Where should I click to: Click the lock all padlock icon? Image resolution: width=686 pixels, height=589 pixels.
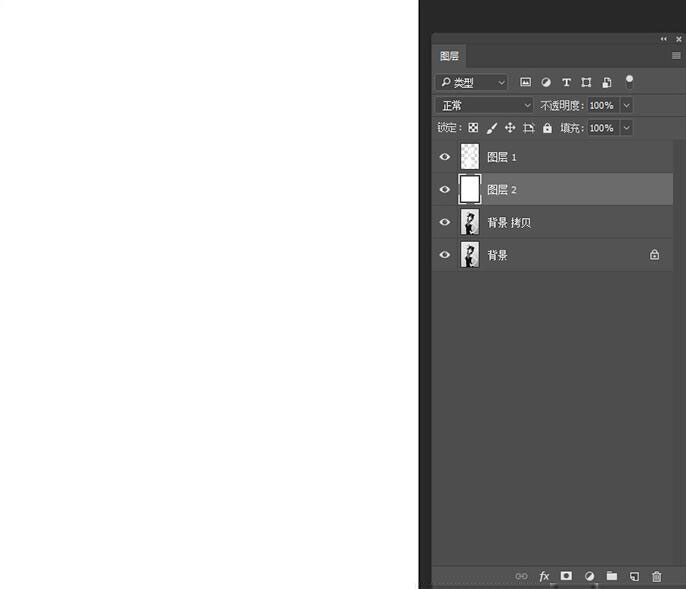pyautogui.click(x=547, y=128)
